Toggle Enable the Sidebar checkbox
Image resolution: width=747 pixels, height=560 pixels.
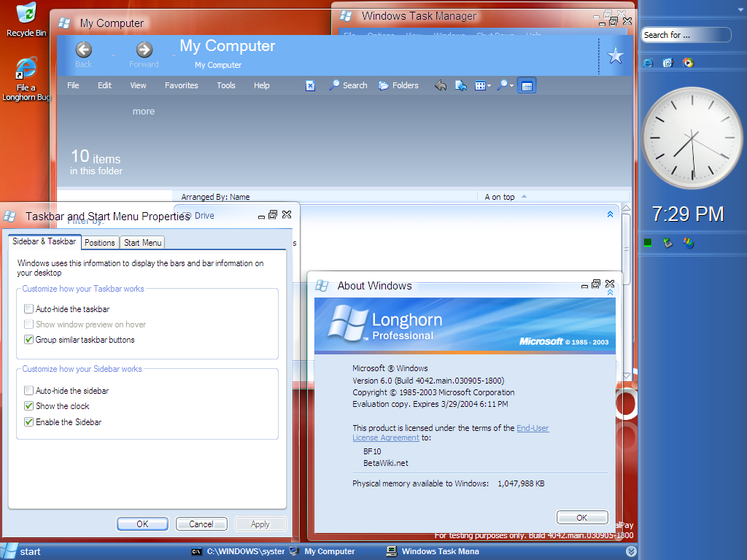click(x=28, y=422)
